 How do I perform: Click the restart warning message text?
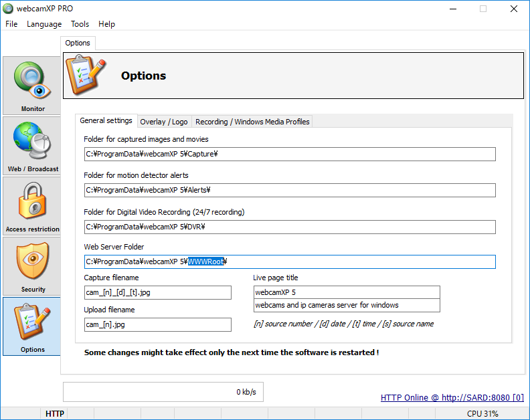coord(232,352)
